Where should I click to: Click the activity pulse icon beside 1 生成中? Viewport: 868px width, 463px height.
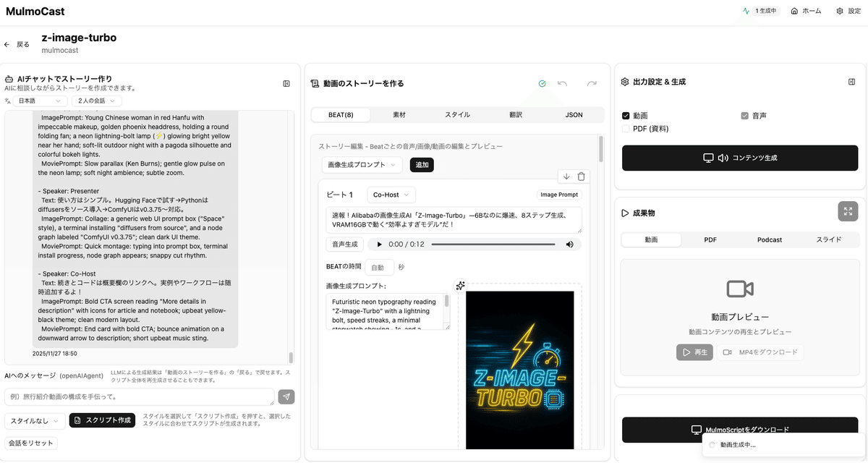click(746, 11)
